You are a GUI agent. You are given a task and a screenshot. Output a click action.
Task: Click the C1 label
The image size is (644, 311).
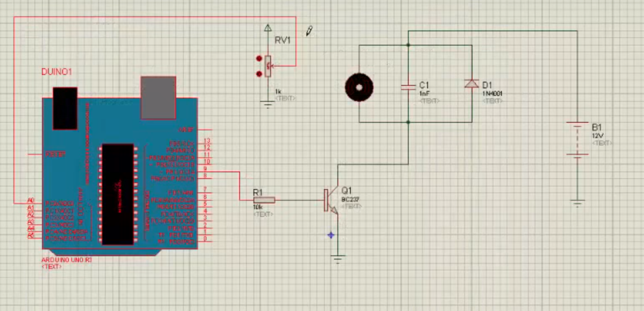point(424,85)
